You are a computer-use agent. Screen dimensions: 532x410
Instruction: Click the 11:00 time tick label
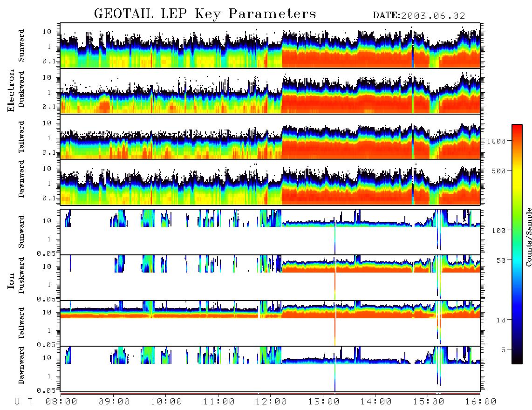[219, 402]
